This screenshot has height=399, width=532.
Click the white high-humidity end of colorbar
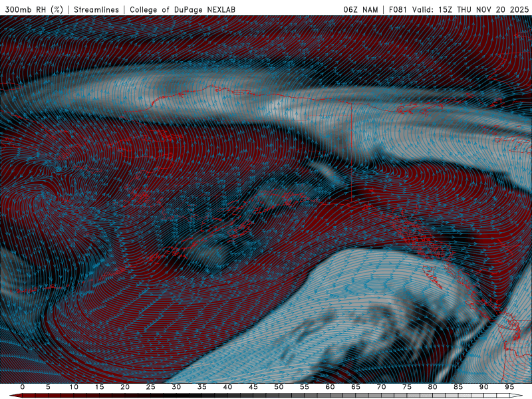pyautogui.click(x=517, y=396)
